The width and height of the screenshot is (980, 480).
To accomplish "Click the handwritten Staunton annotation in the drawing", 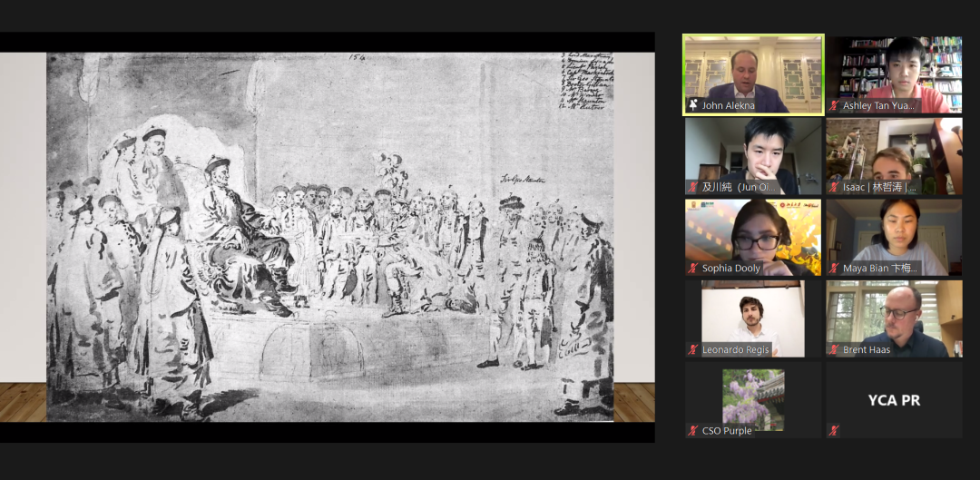I will click(523, 180).
